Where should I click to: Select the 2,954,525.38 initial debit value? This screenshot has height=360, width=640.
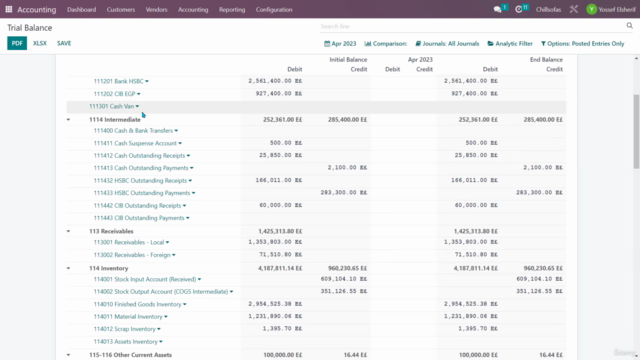[x=276, y=304]
